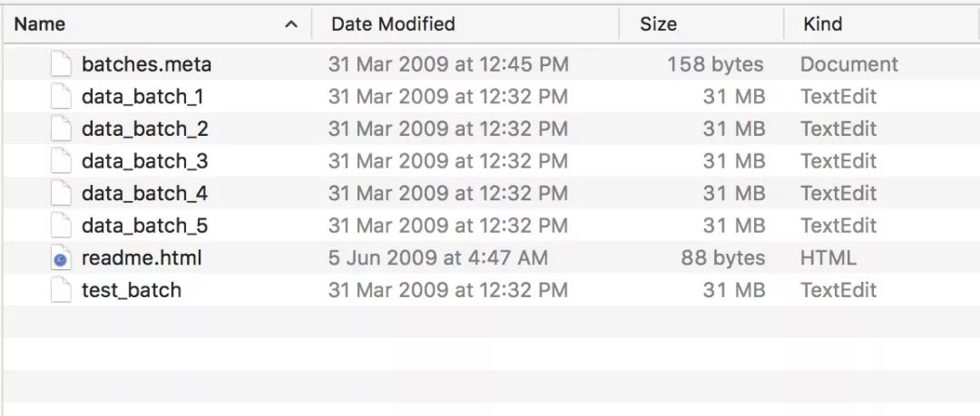Select the data_batch_5 file icon
Viewport: 980px width, 416px height.
tap(61, 226)
